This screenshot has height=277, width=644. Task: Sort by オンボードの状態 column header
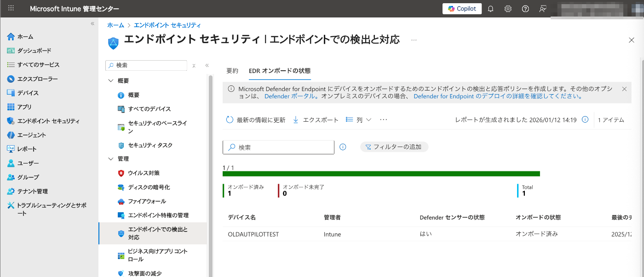[538, 217]
